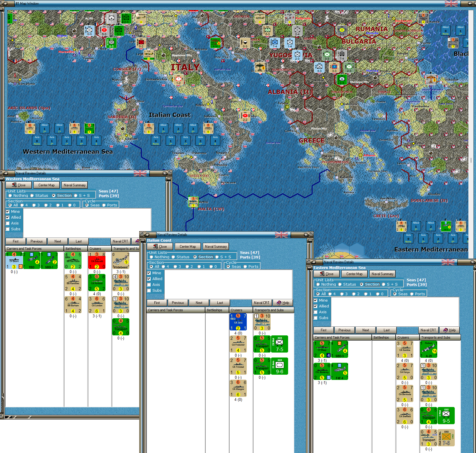The image size is (476, 453).
Task: Select CA Bermuda cruiser counter
Action: (405, 394)
